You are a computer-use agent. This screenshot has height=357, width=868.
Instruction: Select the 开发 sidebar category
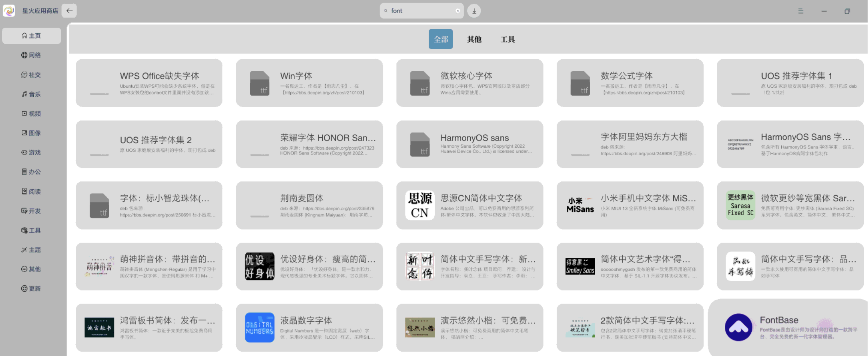click(32, 211)
